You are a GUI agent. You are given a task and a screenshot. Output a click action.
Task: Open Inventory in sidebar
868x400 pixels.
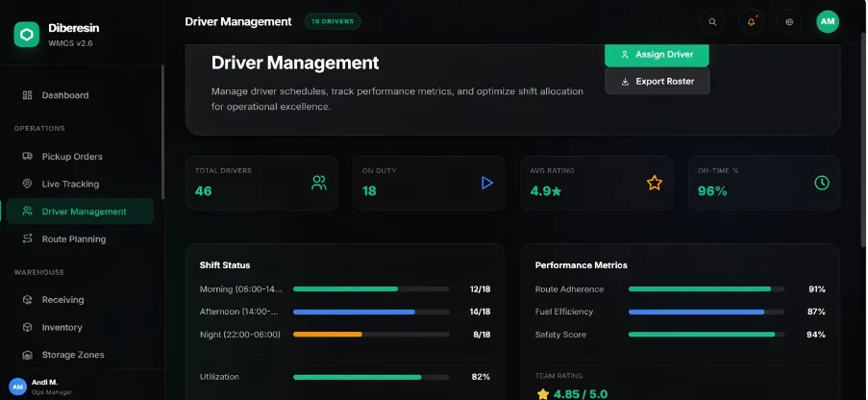81,328
